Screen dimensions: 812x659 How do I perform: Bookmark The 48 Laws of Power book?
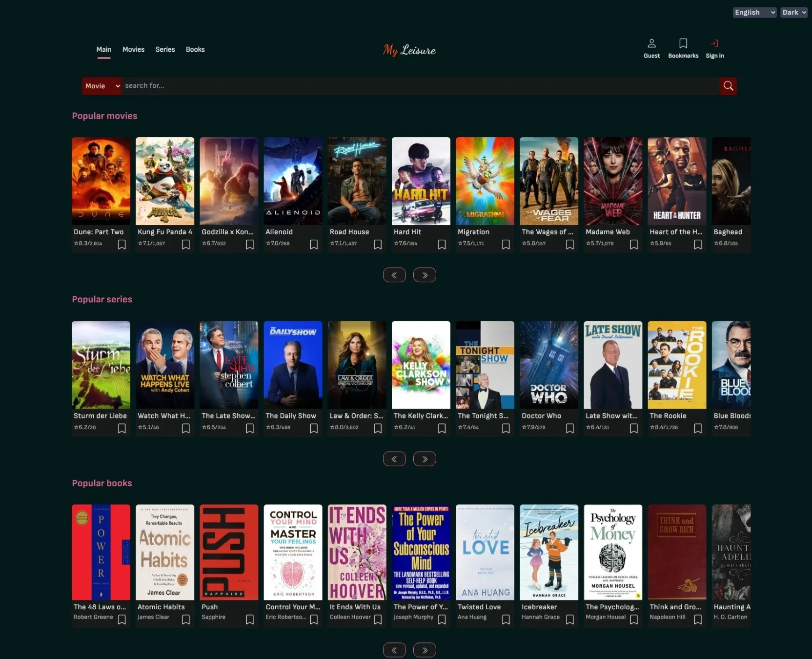click(x=122, y=619)
